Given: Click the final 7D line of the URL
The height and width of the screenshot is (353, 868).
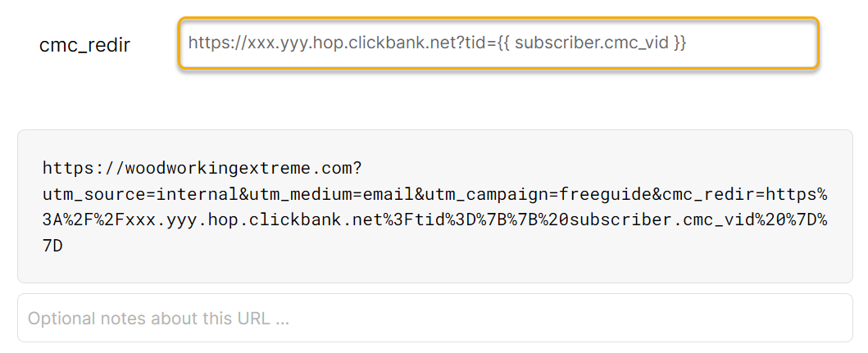Looking at the screenshot, I should (52, 245).
